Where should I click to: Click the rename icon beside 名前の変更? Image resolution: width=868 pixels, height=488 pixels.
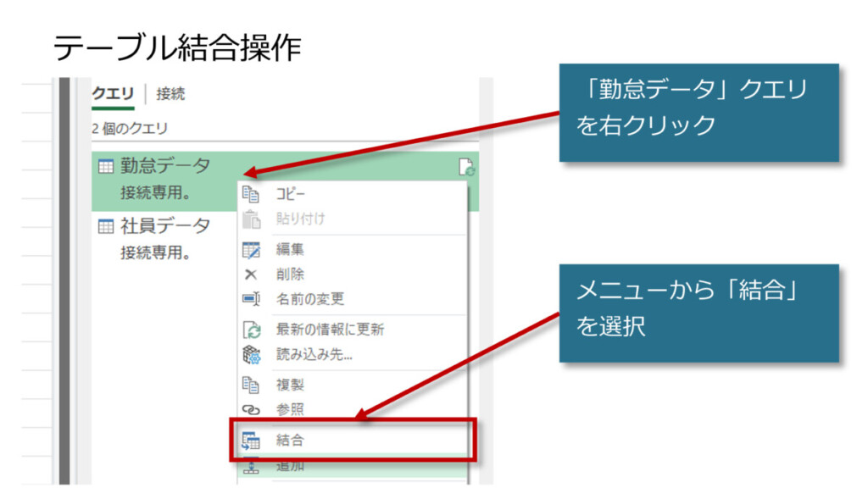point(251,299)
